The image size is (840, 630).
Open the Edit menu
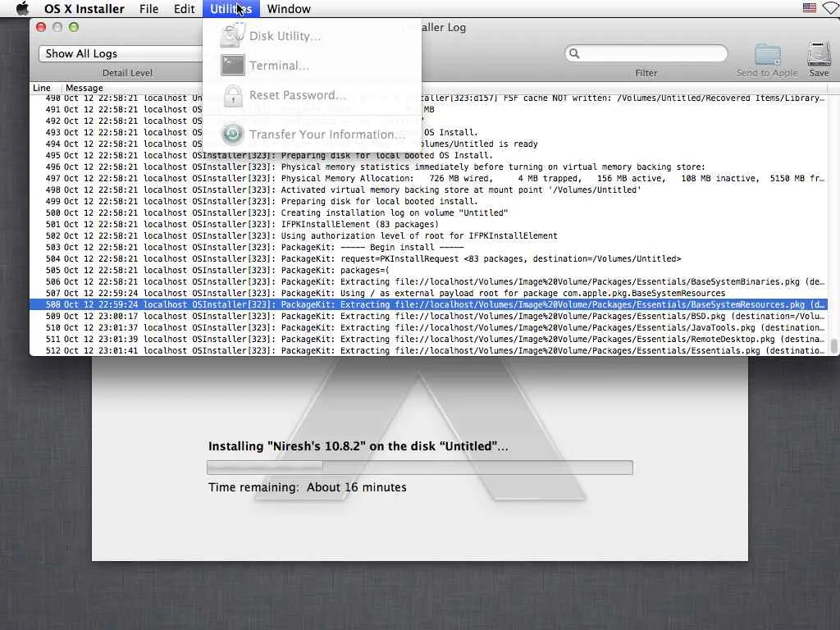(x=185, y=8)
